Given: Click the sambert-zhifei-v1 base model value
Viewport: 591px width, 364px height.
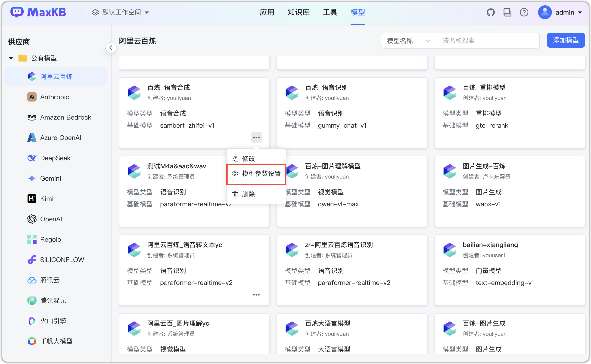Looking at the screenshot, I should pos(187,126).
